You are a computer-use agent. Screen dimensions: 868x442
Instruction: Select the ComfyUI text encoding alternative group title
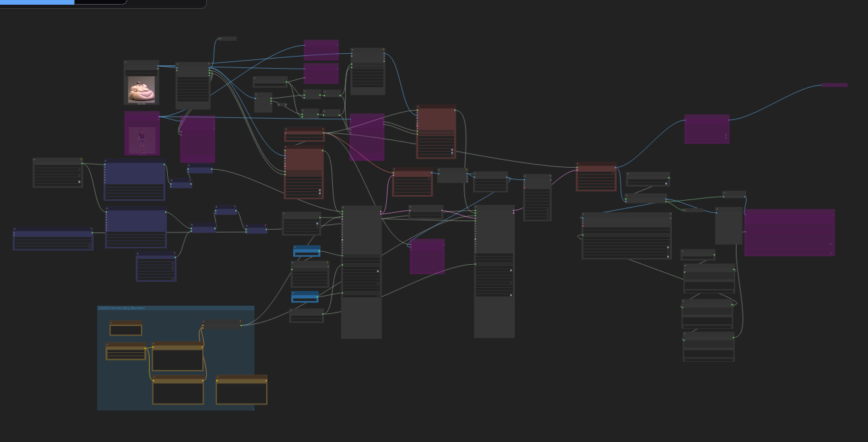pyautogui.click(x=121, y=309)
